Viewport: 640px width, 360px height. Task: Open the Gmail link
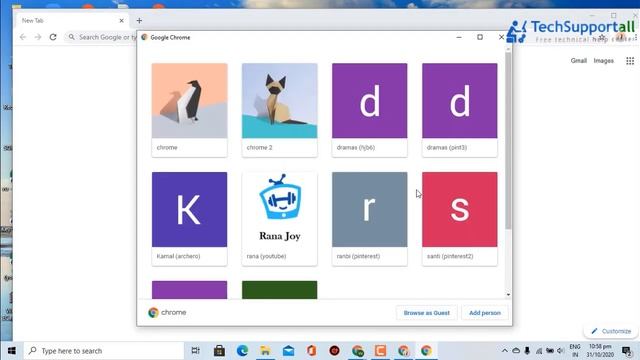578,61
